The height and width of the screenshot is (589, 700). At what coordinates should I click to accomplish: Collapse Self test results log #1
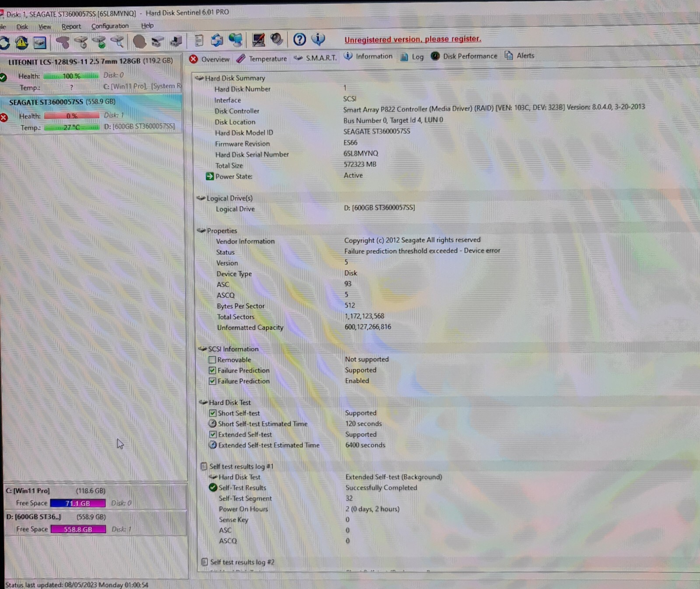point(204,466)
